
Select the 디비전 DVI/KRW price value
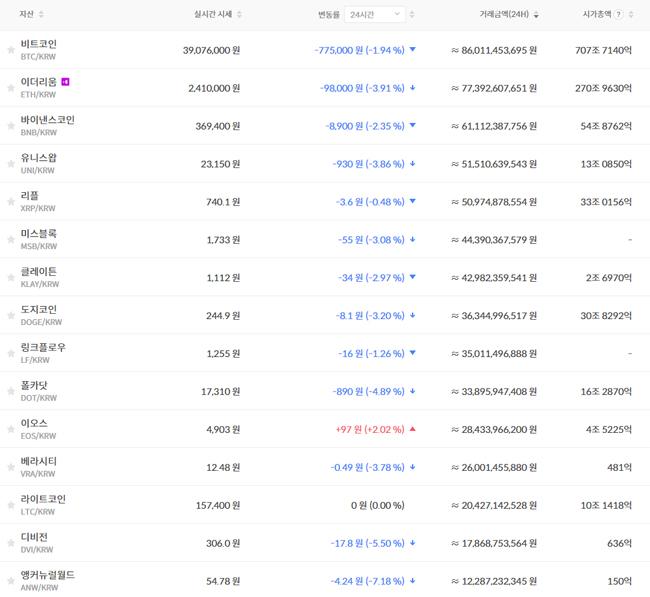point(221,543)
